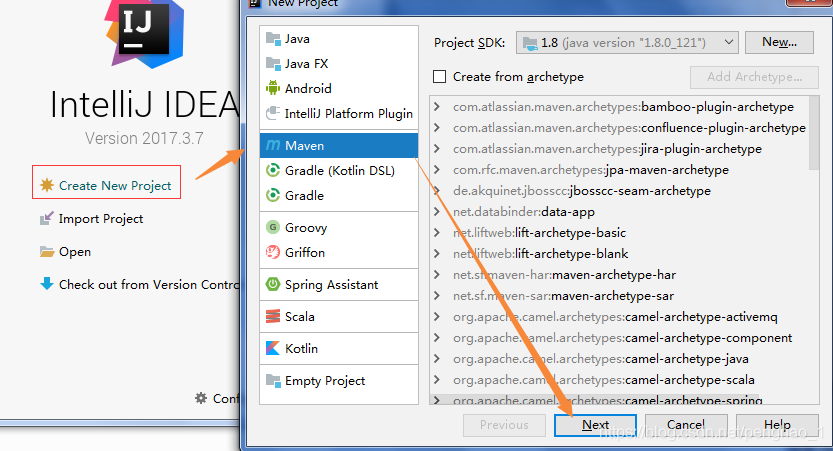
Task: Expand the camel-archetype-activemq entry
Action: pyautogui.click(x=437, y=317)
